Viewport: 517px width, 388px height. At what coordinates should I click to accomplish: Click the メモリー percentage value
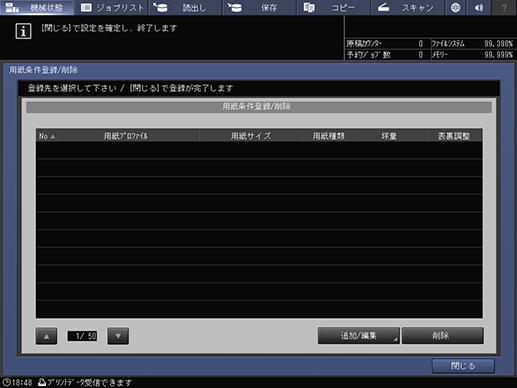498,55
